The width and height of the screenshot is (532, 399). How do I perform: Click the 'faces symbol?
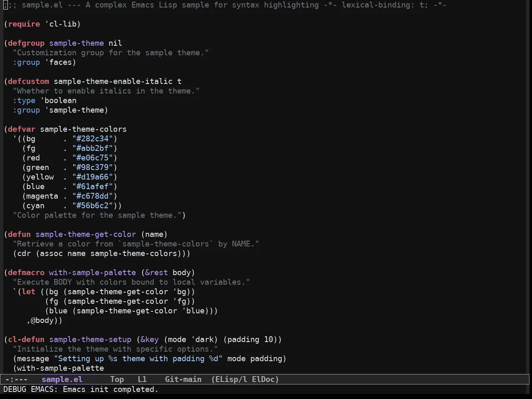(58, 62)
